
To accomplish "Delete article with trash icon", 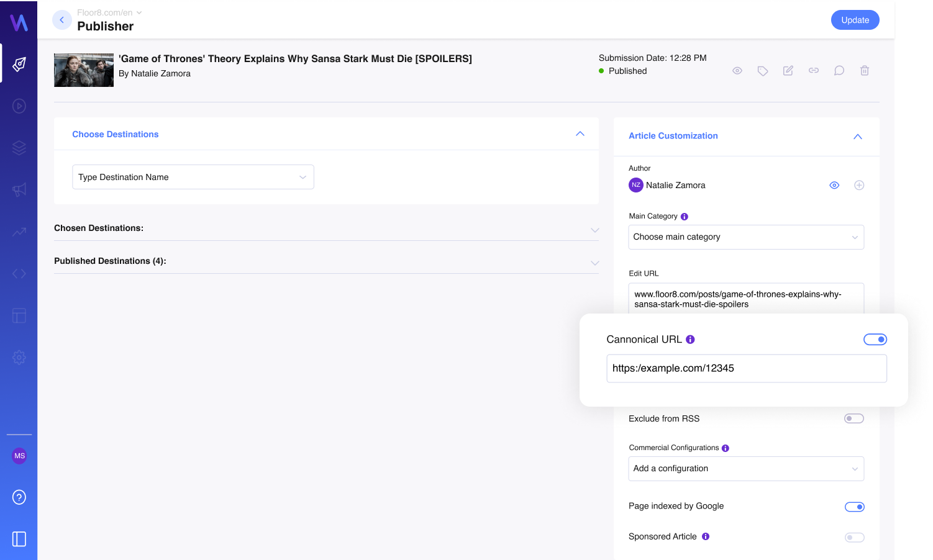I will tap(865, 71).
